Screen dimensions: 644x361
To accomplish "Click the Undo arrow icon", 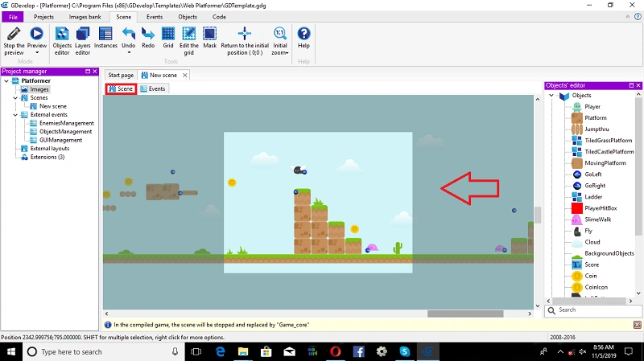I will [129, 34].
